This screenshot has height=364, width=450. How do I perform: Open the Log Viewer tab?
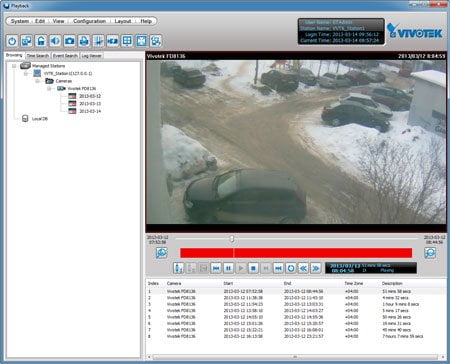pyautogui.click(x=91, y=56)
